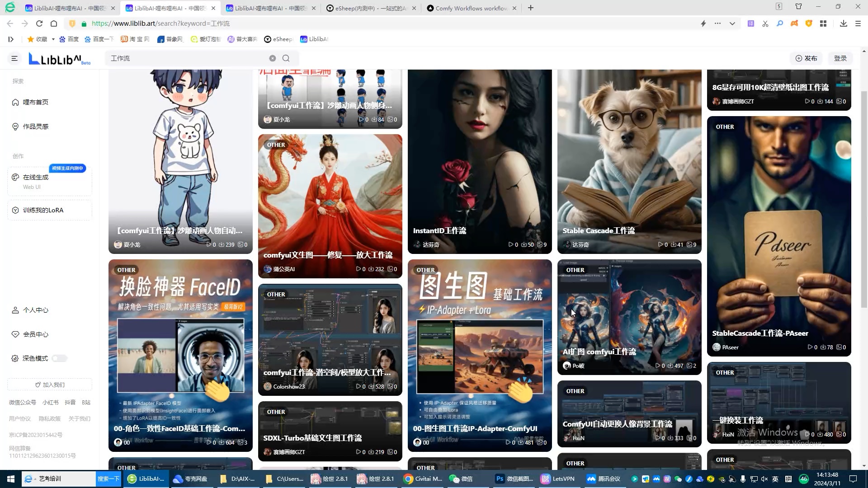
Task: Open the Stable Cascade工作流 dog card
Action: [629, 161]
